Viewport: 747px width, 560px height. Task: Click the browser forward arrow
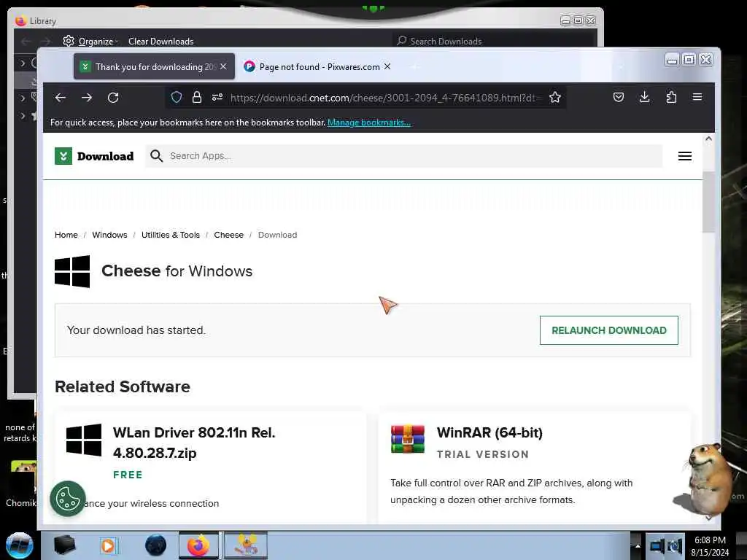(87, 98)
